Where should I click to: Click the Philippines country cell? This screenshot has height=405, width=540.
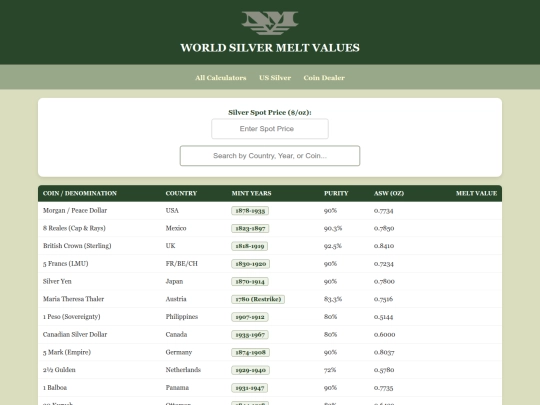(x=182, y=317)
